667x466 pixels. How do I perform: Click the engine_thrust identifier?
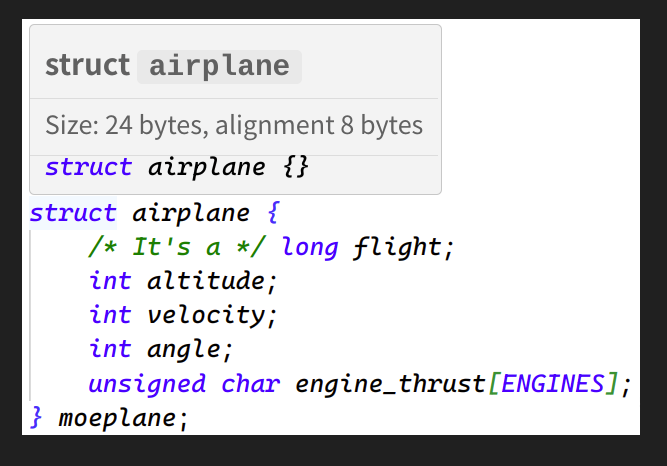point(392,383)
